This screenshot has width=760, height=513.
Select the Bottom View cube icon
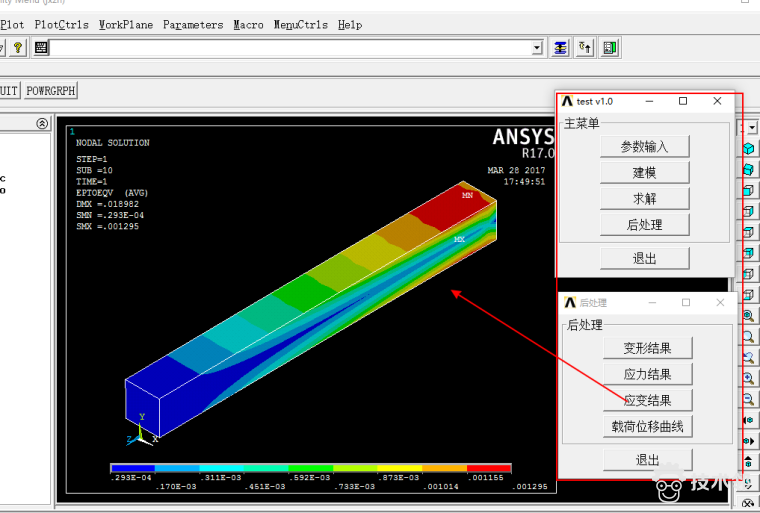748,294
